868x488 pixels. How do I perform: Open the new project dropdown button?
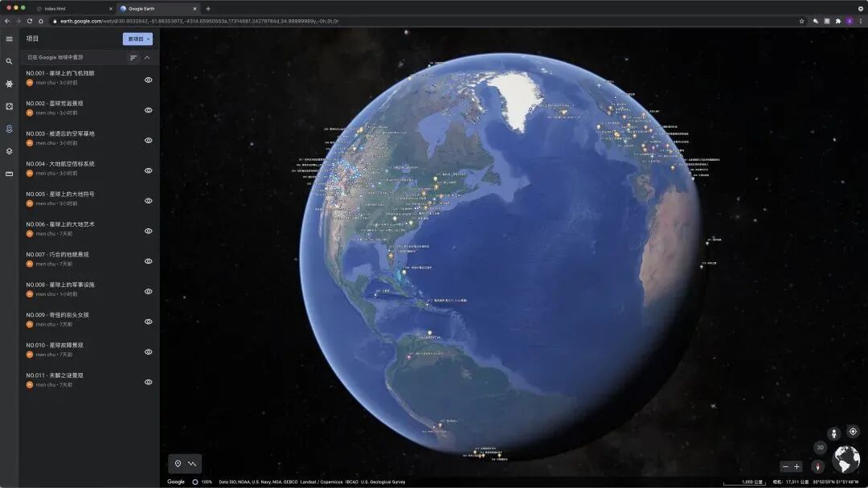point(137,39)
